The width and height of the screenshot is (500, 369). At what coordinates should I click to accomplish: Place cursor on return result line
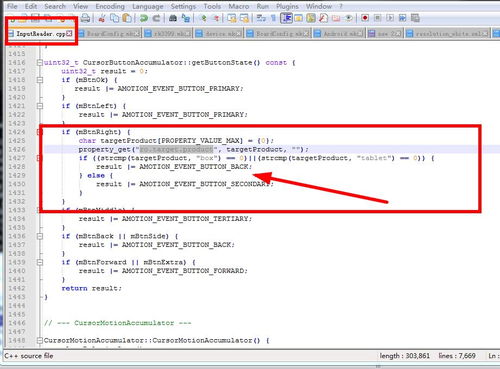(92, 288)
